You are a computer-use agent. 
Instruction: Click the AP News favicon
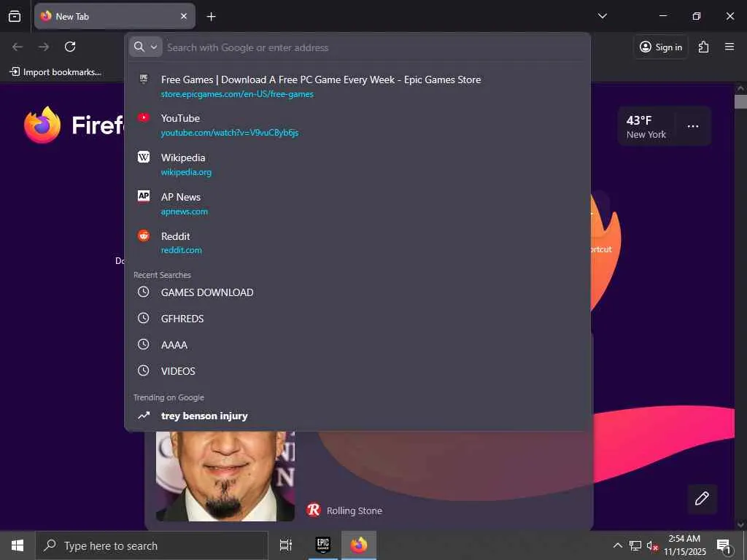pyautogui.click(x=144, y=195)
